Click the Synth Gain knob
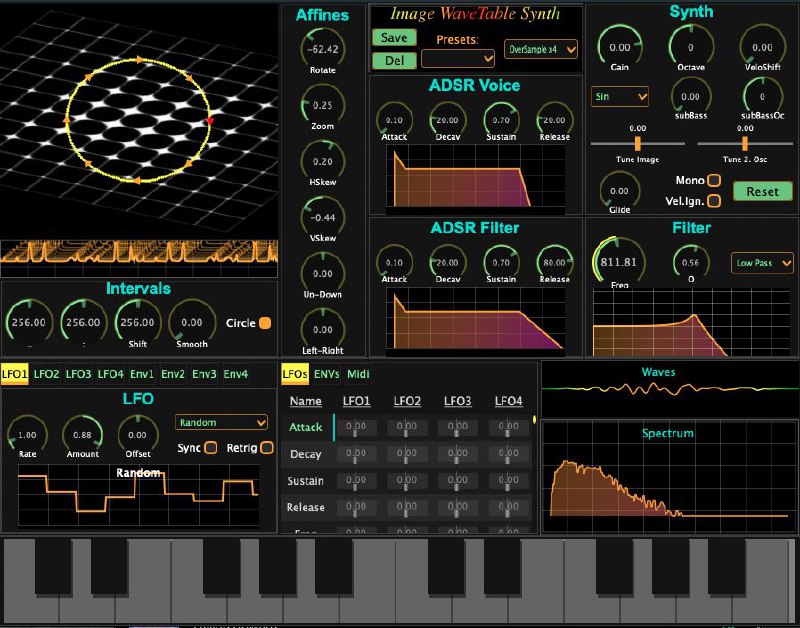Image resolution: width=800 pixels, height=628 pixels. click(x=620, y=47)
